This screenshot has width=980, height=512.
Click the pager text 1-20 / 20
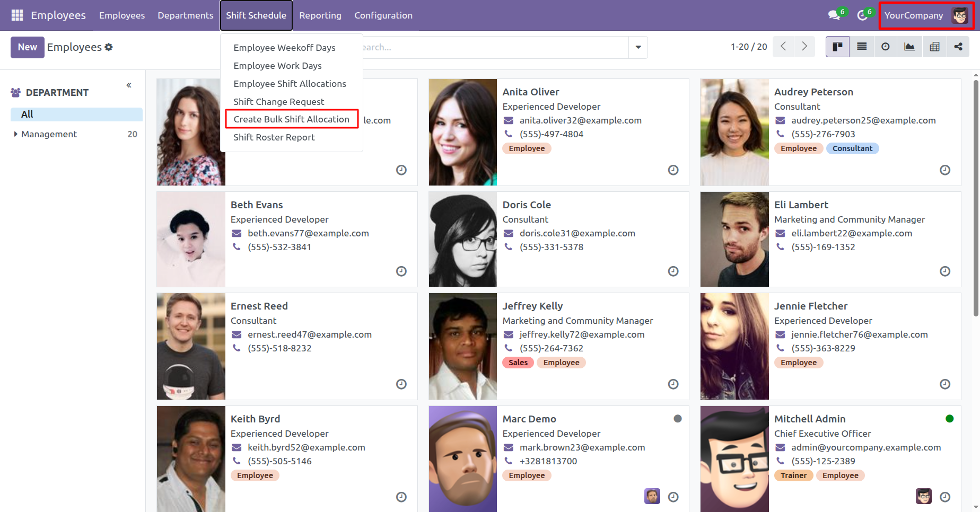coord(749,47)
